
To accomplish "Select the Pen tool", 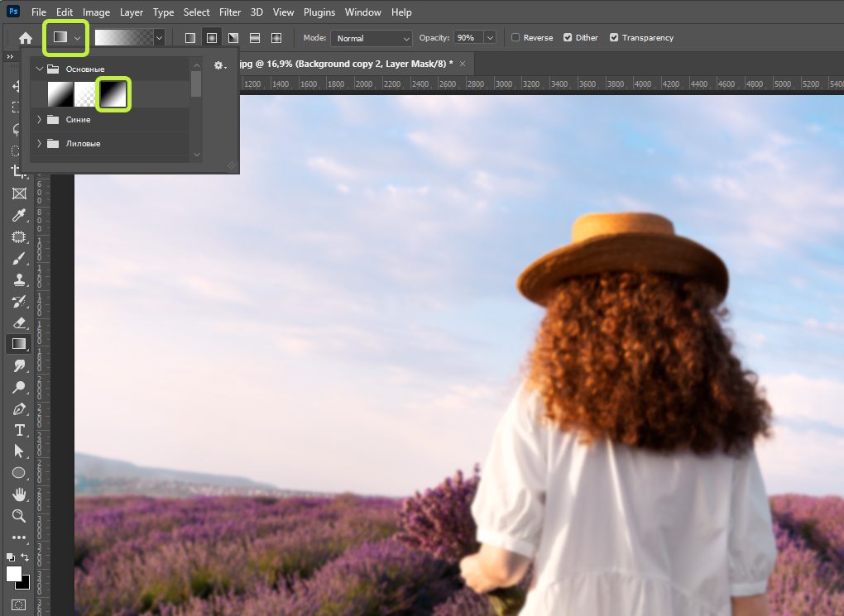I will tap(19, 408).
